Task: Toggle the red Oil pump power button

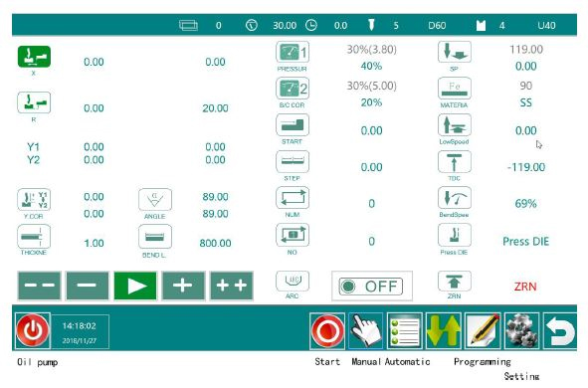Action: [x=33, y=330]
